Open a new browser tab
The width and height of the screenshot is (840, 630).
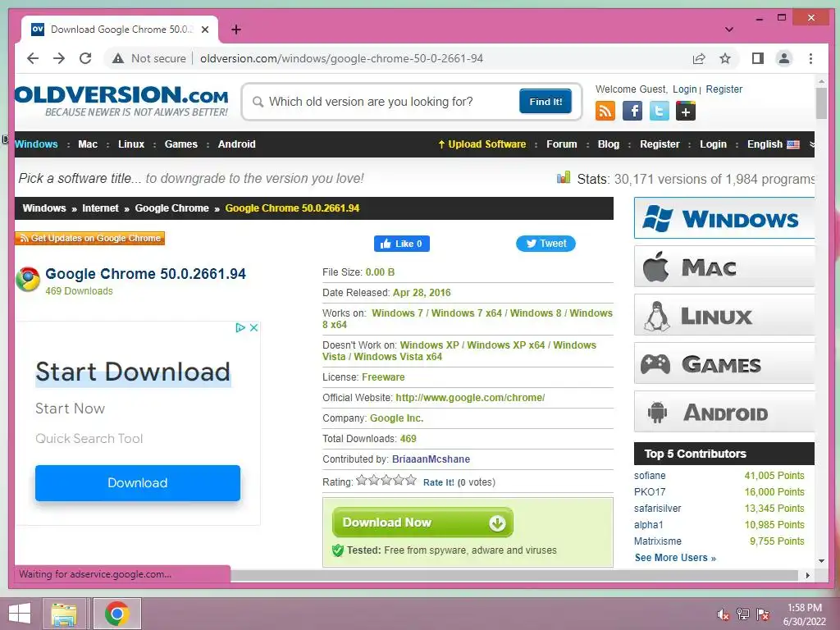236,30
